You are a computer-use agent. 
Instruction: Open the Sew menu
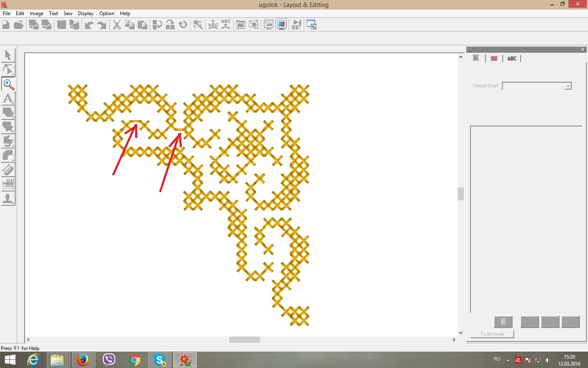click(68, 13)
